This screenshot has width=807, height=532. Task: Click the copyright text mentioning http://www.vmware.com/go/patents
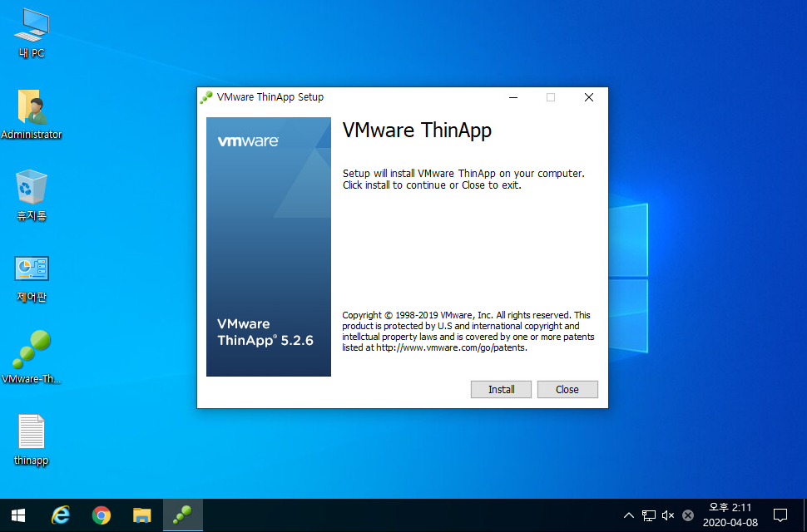(468, 332)
